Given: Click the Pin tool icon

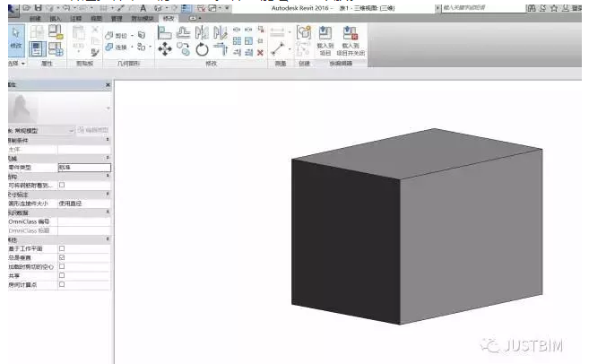Looking at the screenshot, I should point(260,41).
